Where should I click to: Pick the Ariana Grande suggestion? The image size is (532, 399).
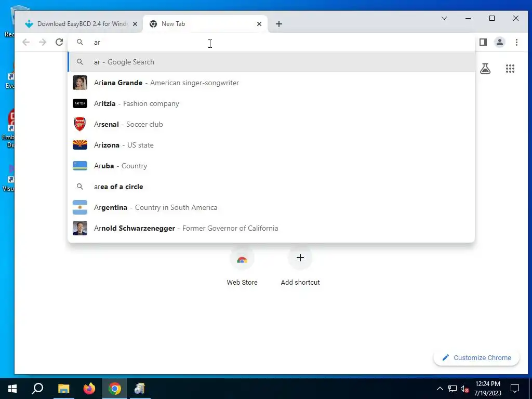click(x=271, y=83)
